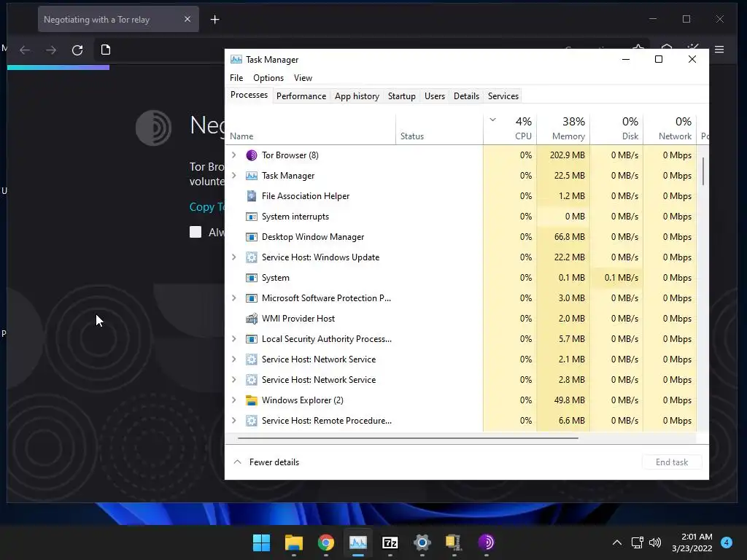Viewport: 747px width, 560px height.
Task: Switch to the Details tab
Action: [x=466, y=96]
